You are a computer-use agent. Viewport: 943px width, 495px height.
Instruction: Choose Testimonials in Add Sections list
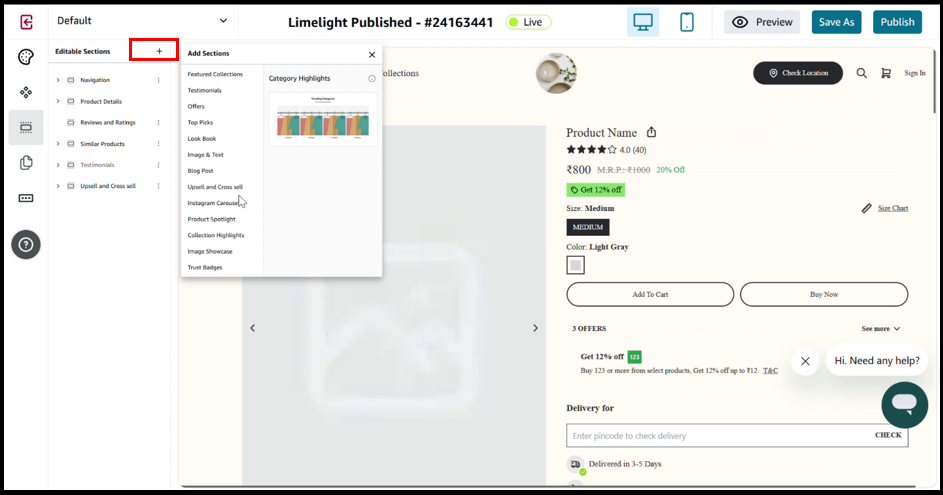point(205,90)
